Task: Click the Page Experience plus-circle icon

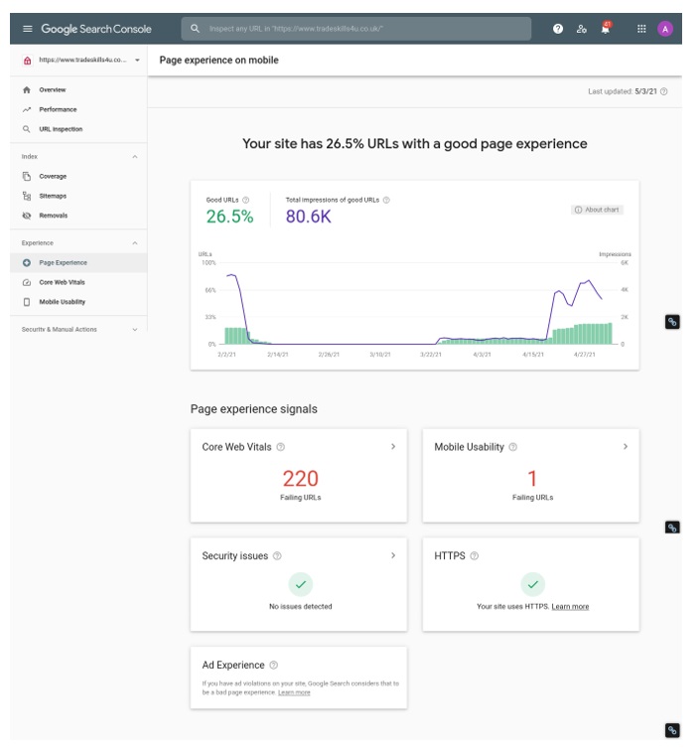Action: (x=27, y=263)
